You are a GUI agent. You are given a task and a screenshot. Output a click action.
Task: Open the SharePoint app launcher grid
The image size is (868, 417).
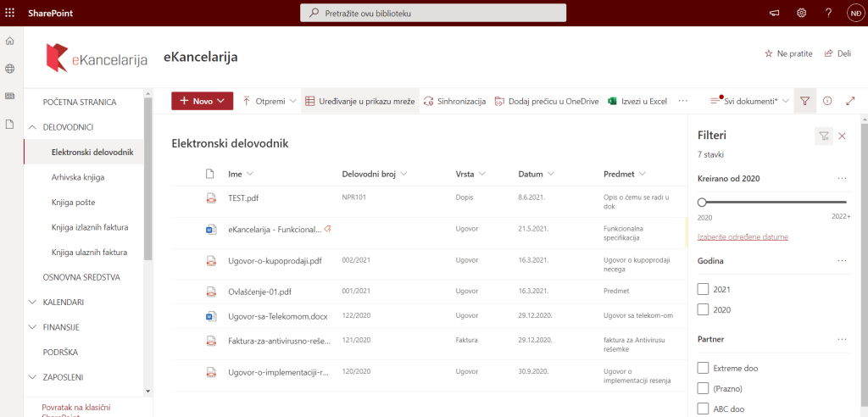pyautogui.click(x=10, y=13)
